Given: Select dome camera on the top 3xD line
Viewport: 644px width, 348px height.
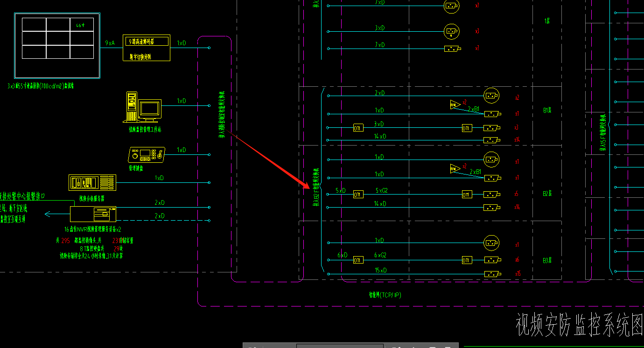Looking at the screenshot, I should (451, 31).
